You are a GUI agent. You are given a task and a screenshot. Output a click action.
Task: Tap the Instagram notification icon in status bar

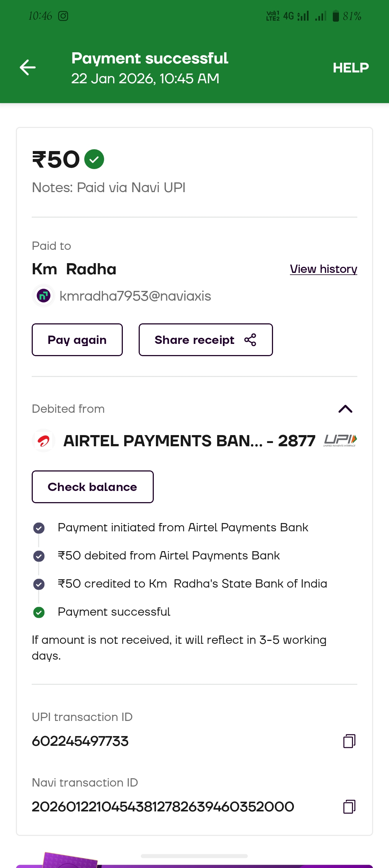tap(63, 16)
